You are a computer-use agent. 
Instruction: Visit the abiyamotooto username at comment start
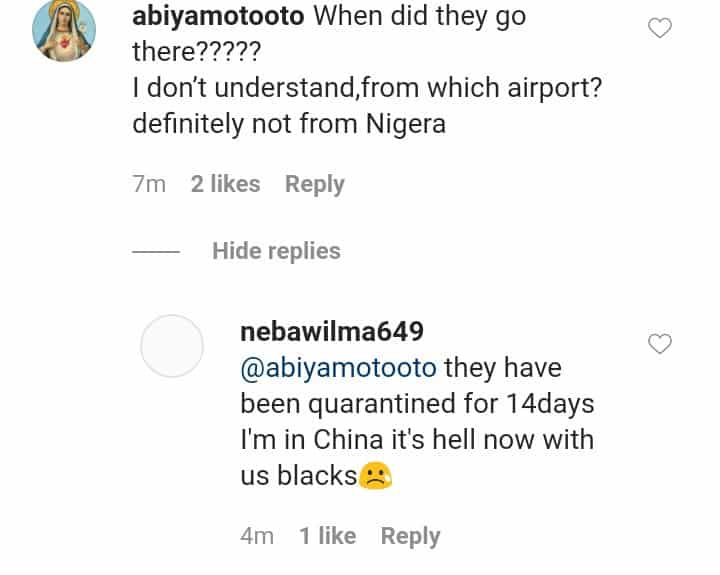(216, 18)
